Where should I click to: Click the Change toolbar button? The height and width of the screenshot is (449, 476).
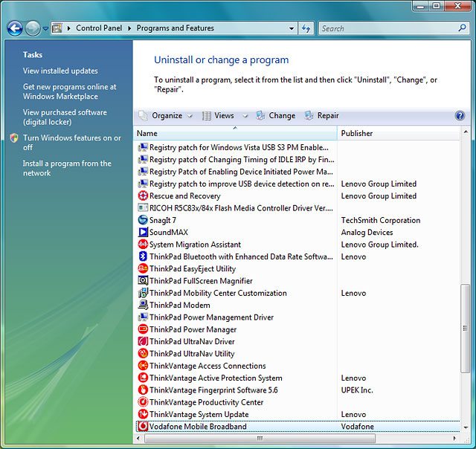[275, 116]
